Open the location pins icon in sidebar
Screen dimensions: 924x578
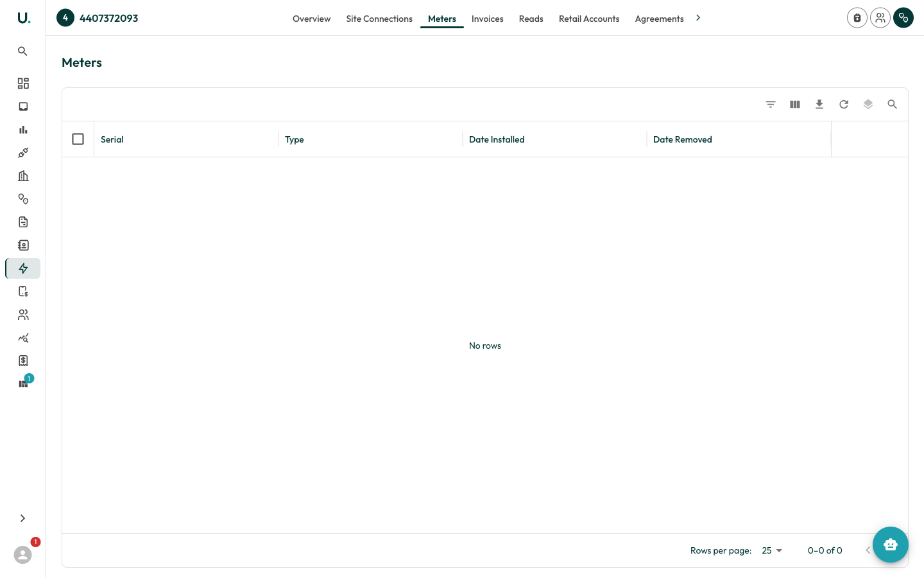coord(23,199)
